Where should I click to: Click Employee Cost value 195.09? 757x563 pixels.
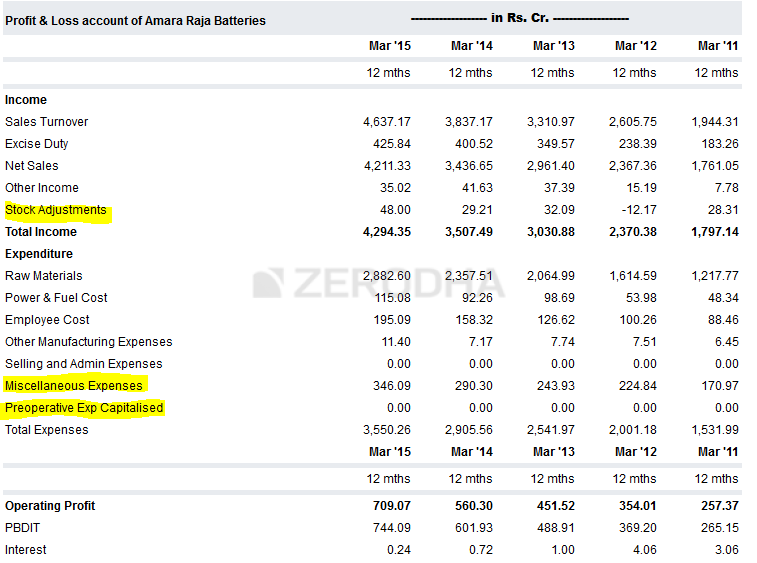click(392, 320)
